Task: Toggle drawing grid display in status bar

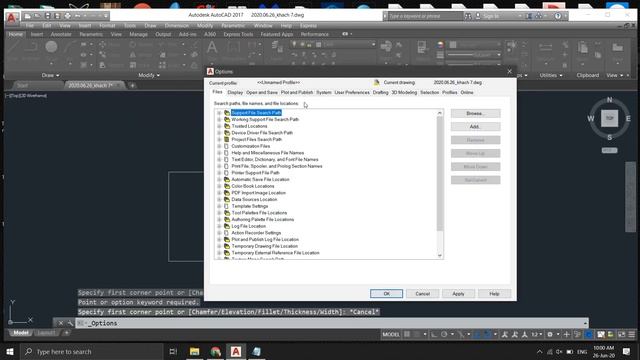Action: pyautogui.click(x=407, y=334)
